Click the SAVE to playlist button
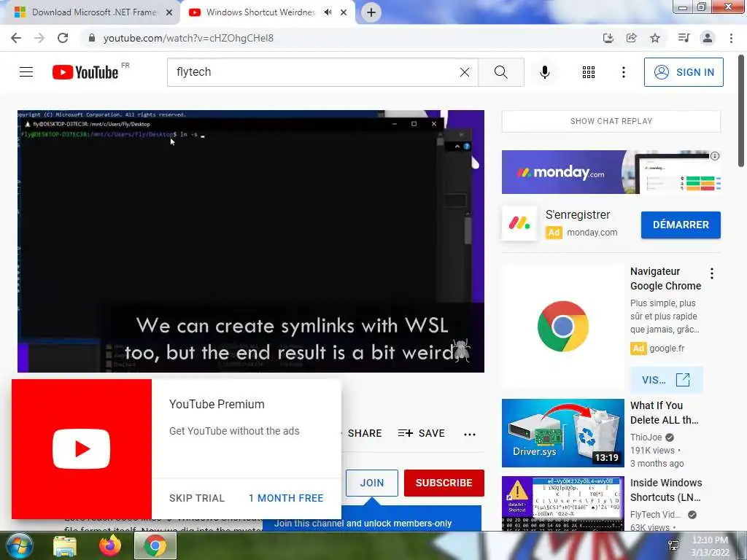Image resolution: width=747 pixels, height=560 pixels. tap(421, 433)
